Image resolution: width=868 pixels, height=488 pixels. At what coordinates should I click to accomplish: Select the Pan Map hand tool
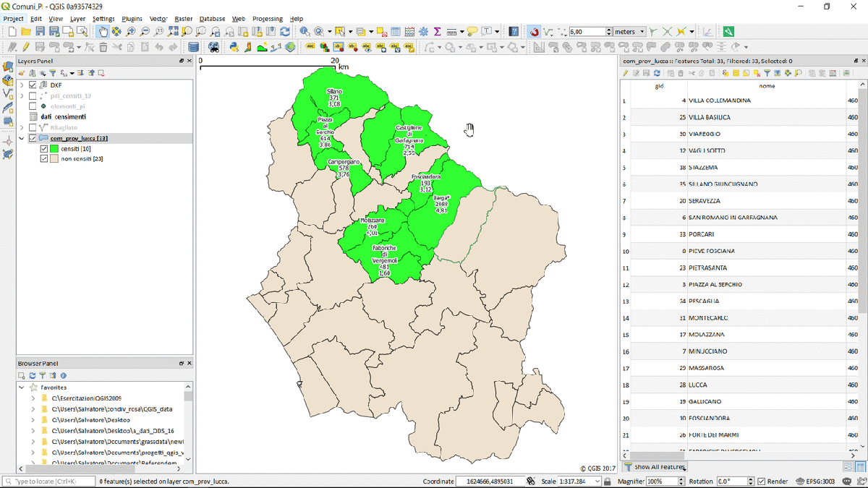pos(103,32)
